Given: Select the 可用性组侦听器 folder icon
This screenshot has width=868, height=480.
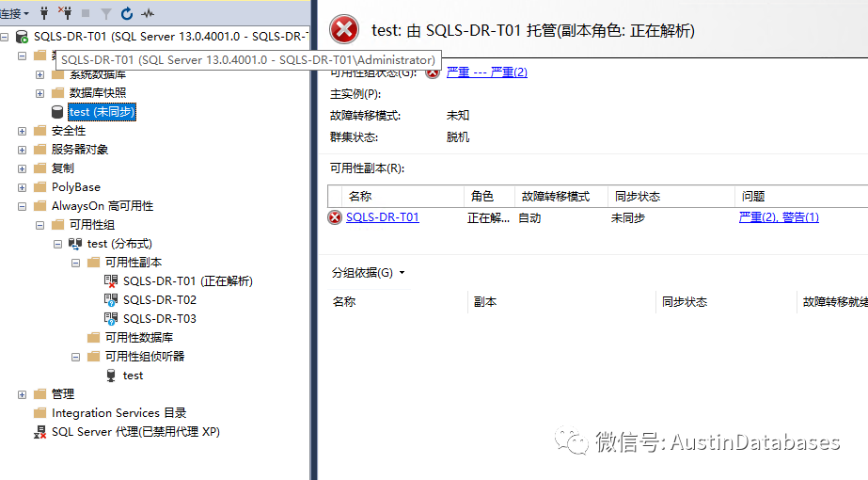Looking at the screenshot, I should (x=93, y=357).
